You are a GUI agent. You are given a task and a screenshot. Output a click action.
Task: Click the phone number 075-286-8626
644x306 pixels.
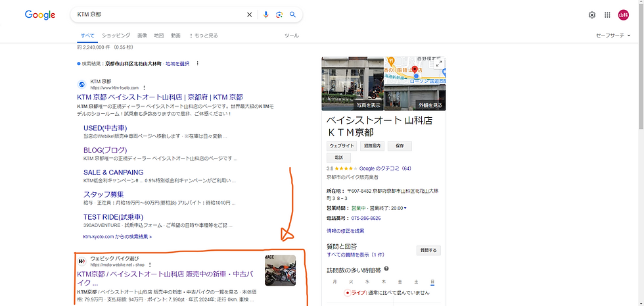[366, 218]
